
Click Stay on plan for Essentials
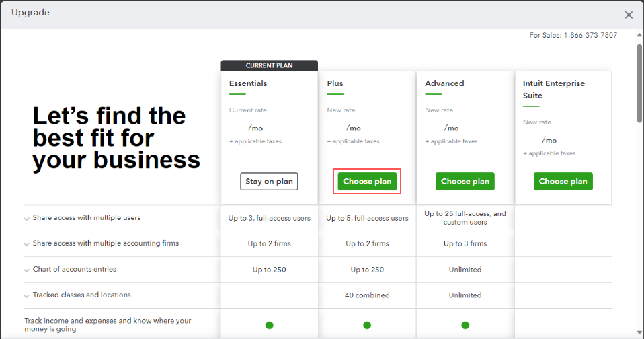(269, 182)
